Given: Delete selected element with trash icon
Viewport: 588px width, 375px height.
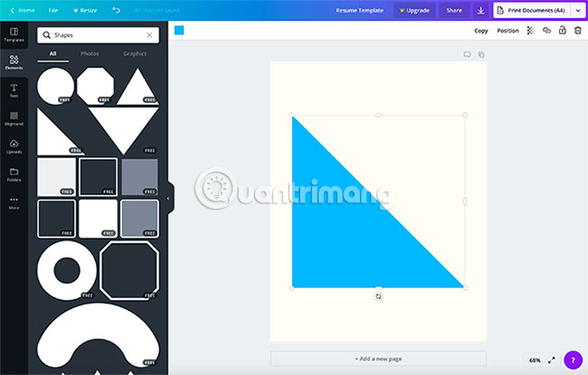Looking at the screenshot, I should tap(578, 31).
